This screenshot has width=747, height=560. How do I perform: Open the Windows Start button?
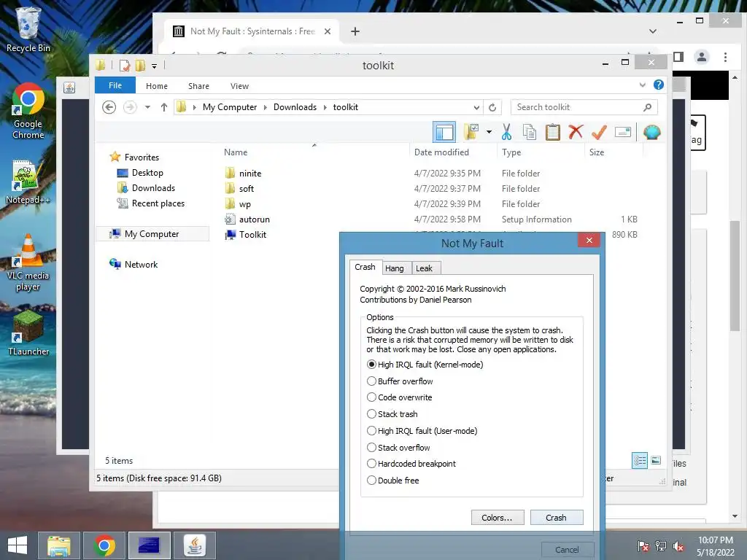[x=18, y=545]
